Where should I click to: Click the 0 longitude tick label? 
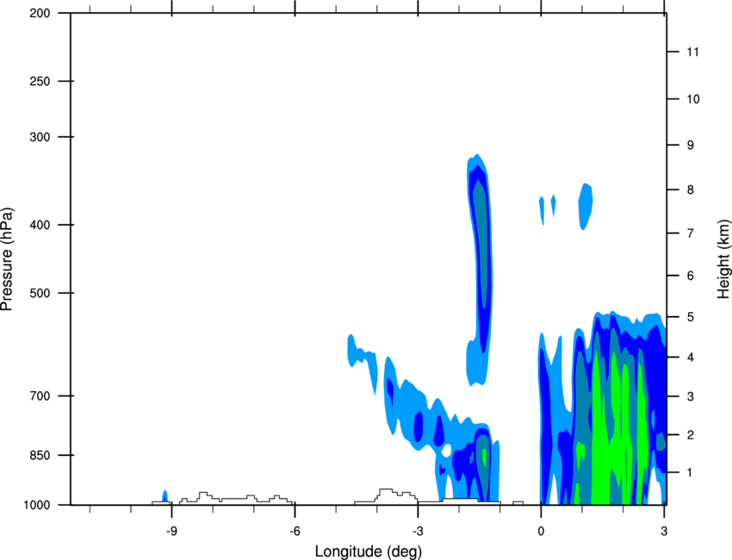click(541, 531)
